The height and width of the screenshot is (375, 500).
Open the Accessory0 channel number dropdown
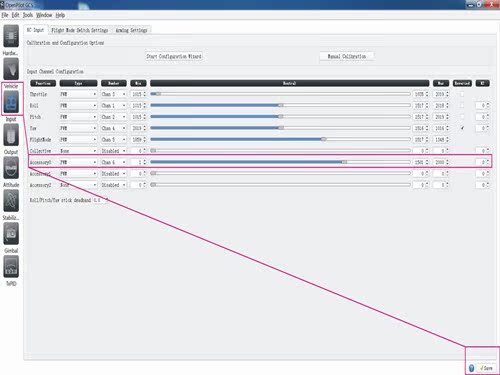coord(114,162)
